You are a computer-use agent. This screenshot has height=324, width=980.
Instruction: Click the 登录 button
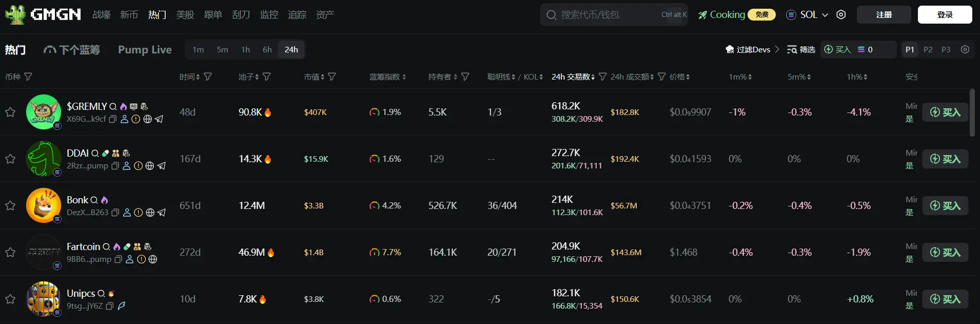[945, 14]
